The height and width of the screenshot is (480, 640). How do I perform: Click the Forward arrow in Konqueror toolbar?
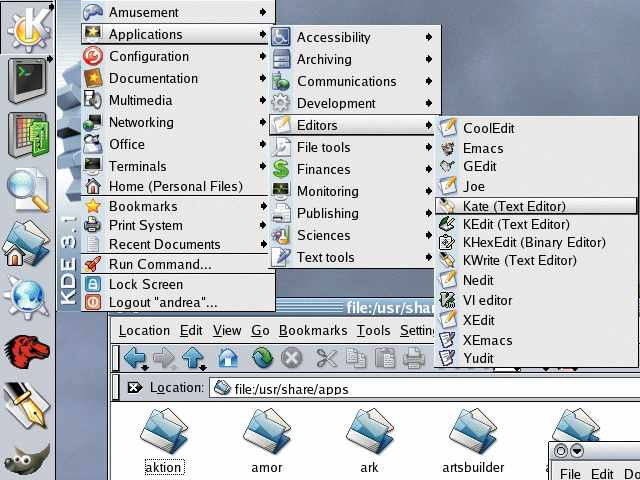164,358
